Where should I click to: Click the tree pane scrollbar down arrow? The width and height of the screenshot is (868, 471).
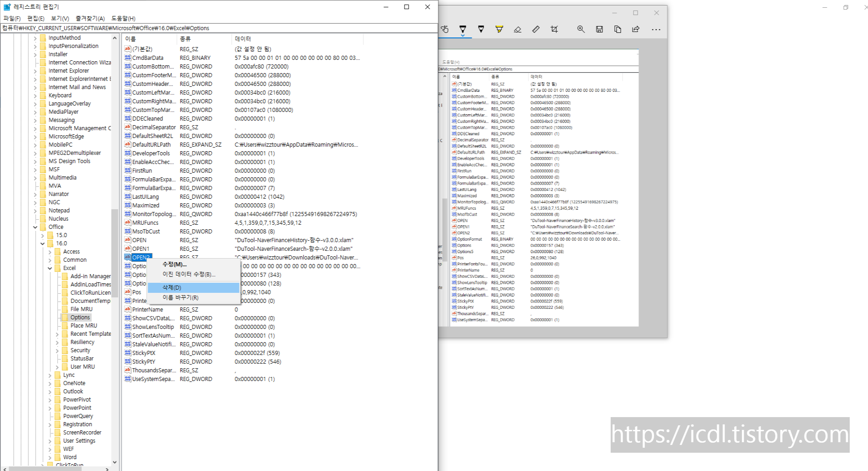click(114, 462)
